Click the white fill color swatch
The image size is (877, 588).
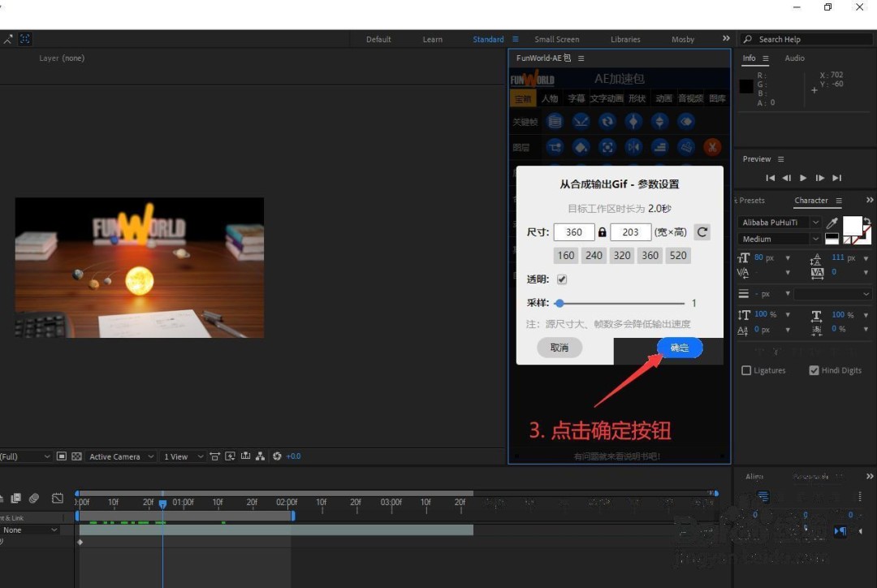tap(853, 226)
